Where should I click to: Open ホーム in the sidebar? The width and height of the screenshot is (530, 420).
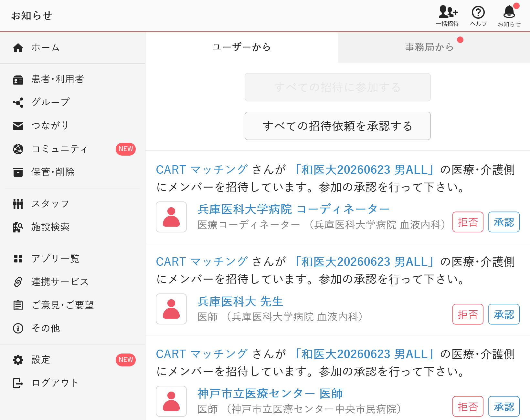click(72, 47)
